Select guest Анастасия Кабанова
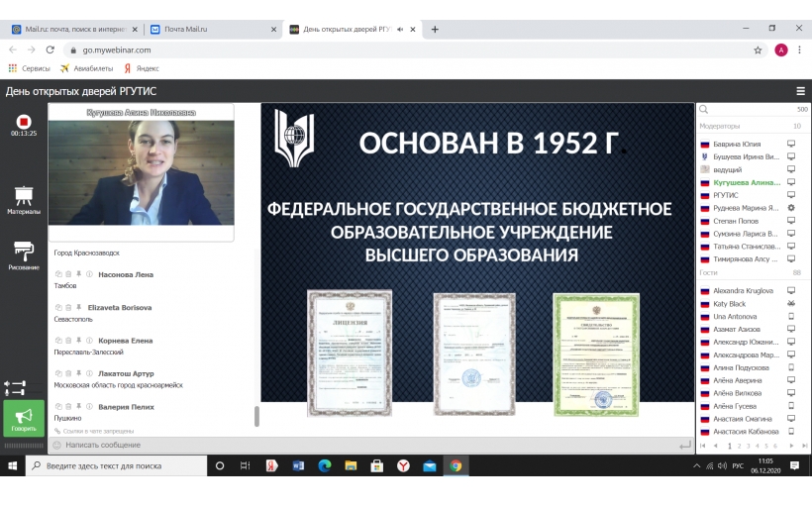This screenshot has width=812, height=507. click(746, 431)
